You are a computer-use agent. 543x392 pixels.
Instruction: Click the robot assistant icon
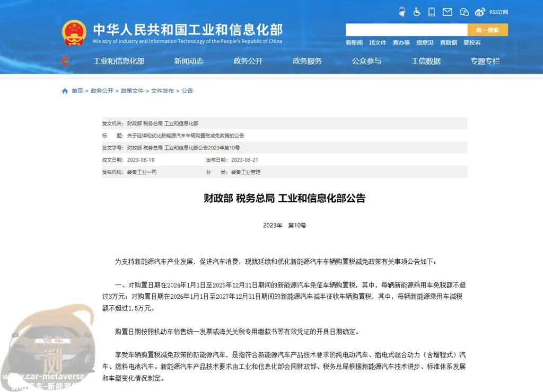[x=402, y=12]
